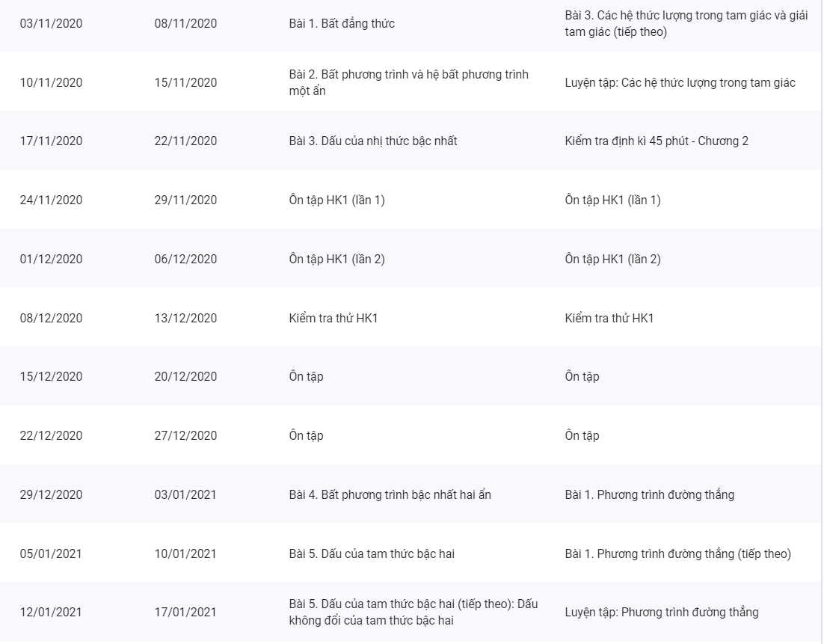Click the 13/12/2020 date cell

(x=185, y=318)
